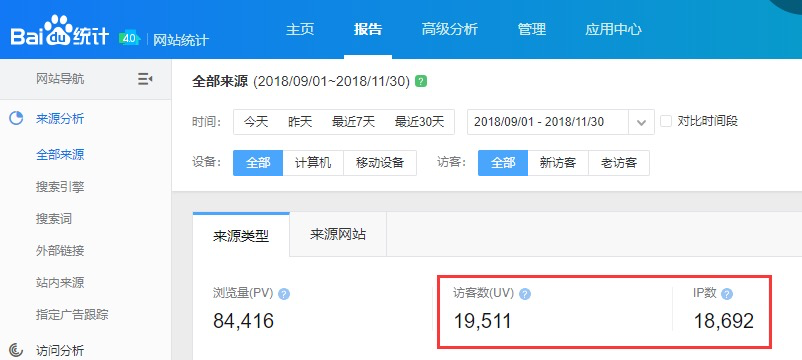
Task: Click help icon beside 访客数(UV)
Action: point(525,294)
